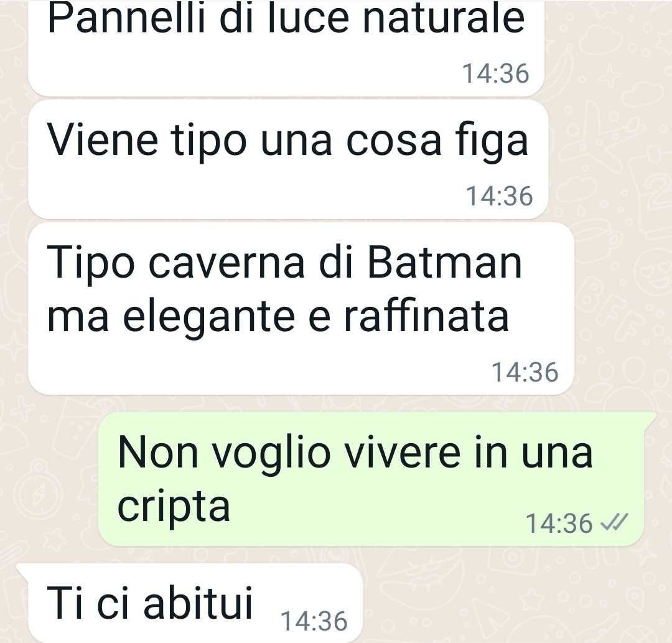672x643 pixels.
Task: Click the word "abitui" in the last message
Action: point(198,603)
